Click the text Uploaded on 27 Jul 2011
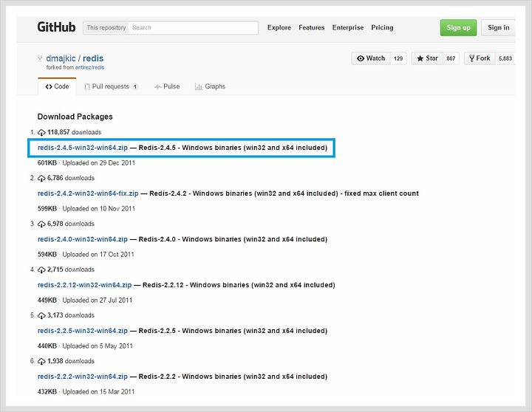532x412 pixels. coord(98,300)
